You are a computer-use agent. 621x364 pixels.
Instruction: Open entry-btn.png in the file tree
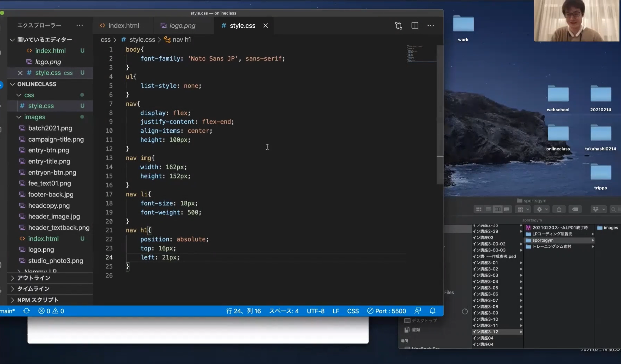coord(48,150)
